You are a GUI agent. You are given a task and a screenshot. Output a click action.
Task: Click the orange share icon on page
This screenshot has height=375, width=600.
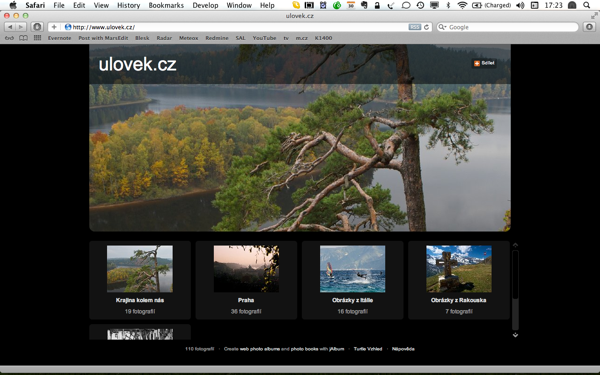click(x=477, y=63)
